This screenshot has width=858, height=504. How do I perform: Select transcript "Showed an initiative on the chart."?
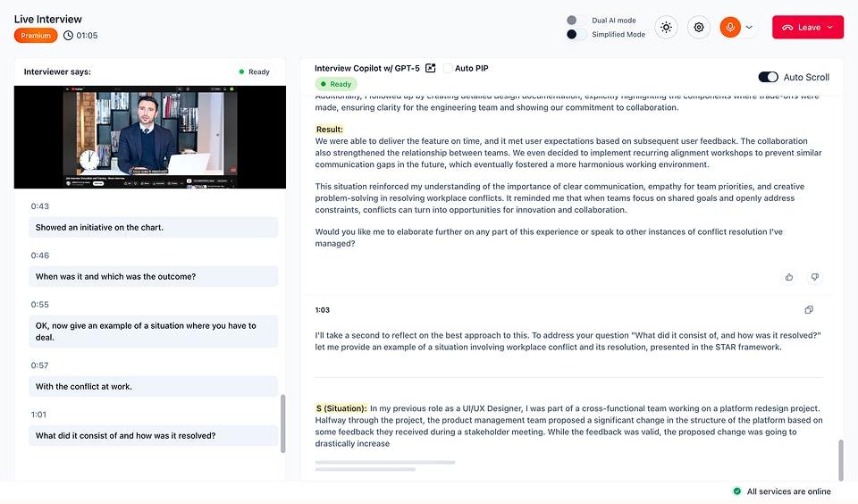[153, 227]
